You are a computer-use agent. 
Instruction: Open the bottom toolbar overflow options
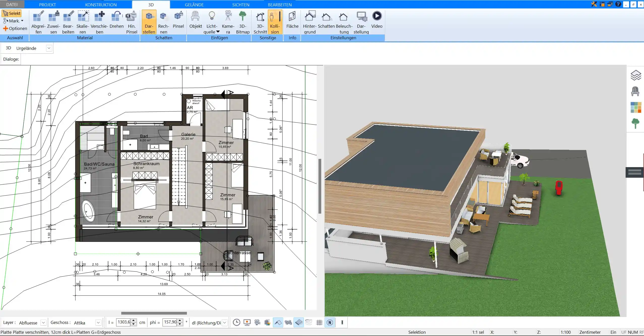(x=342, y=322)
